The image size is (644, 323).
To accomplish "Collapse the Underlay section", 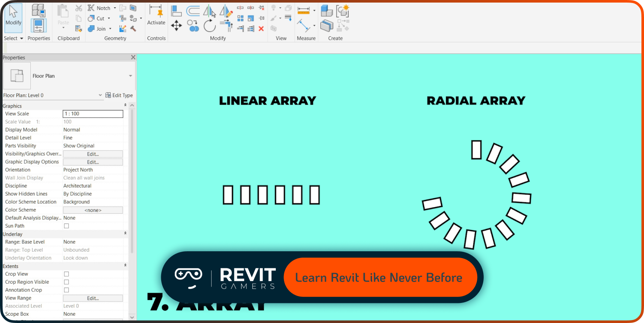I will coord(125,234).
